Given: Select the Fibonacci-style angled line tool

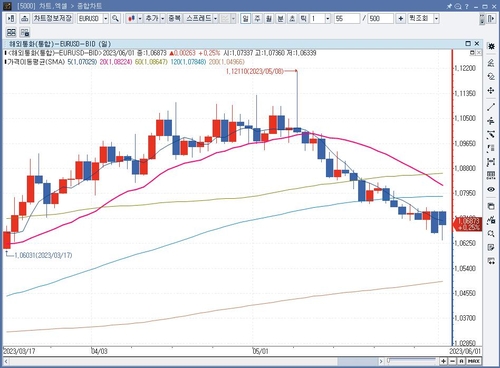Looking at the screenshot, I should [x=491, y=135].
